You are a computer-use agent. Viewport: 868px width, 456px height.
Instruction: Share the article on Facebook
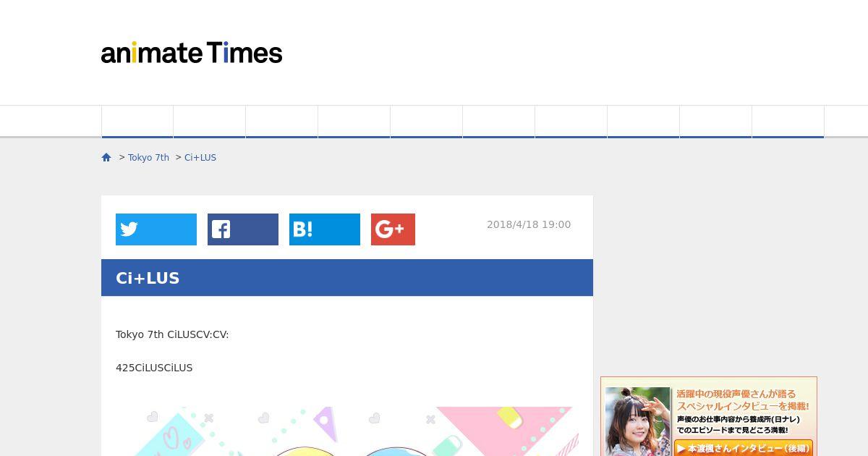pos(243,229)
